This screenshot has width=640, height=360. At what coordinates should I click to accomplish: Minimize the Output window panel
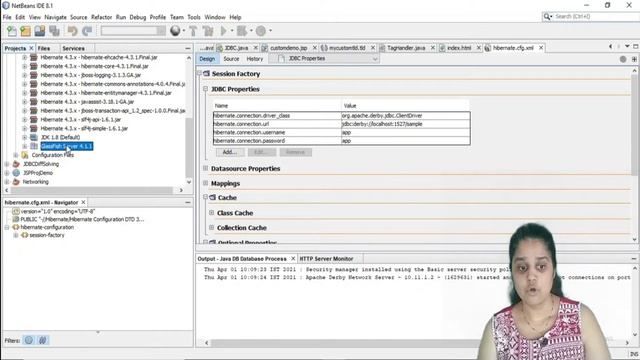(x=633, y=259)
